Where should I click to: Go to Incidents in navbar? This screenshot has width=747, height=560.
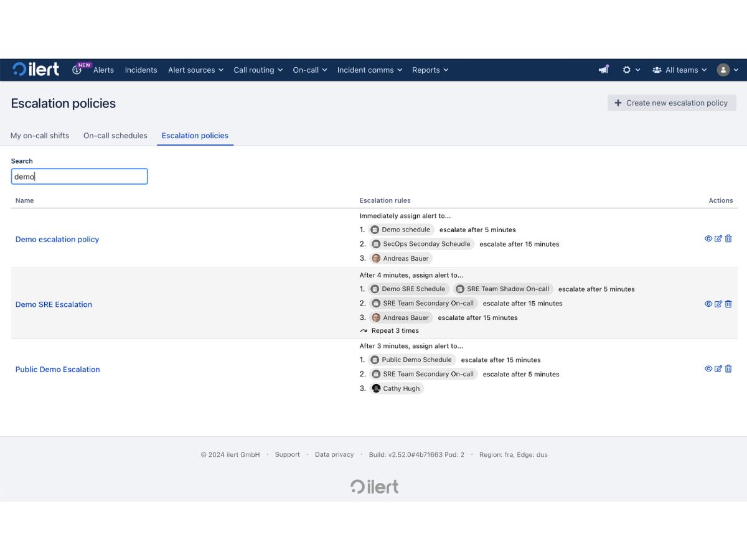[x=141, y=70]
